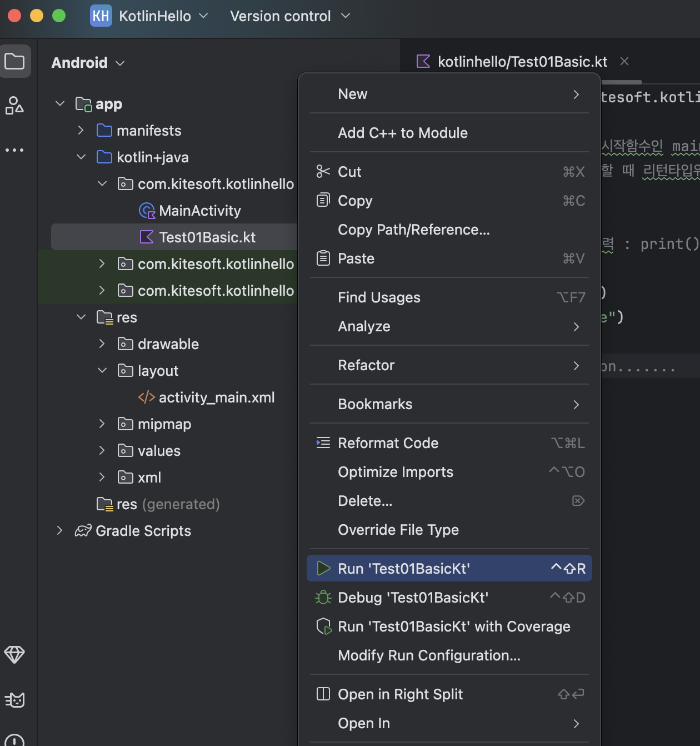Click the Run with Coverage shield icon

click(x=324, y=626)
